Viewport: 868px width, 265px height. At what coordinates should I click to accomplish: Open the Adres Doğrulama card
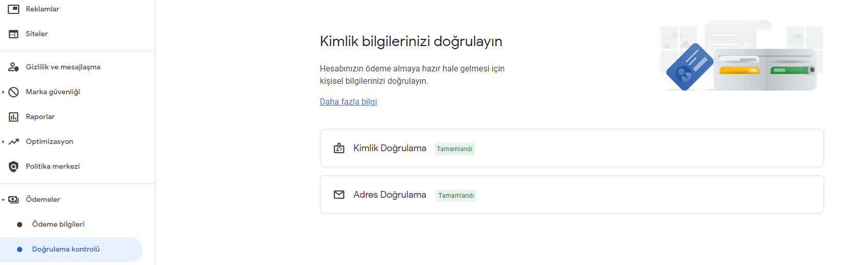571,195
